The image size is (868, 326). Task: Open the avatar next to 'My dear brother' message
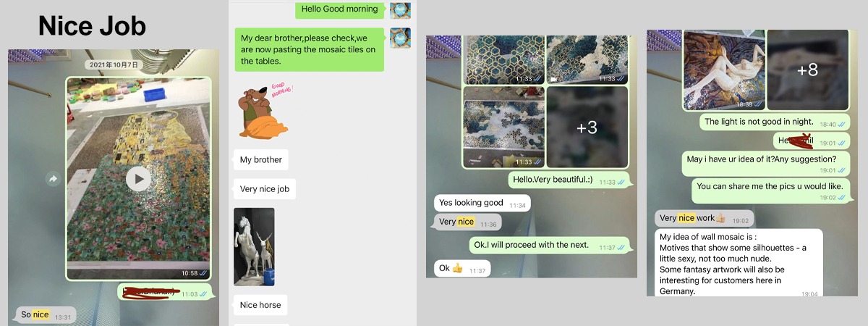click(x=400, y=38)
